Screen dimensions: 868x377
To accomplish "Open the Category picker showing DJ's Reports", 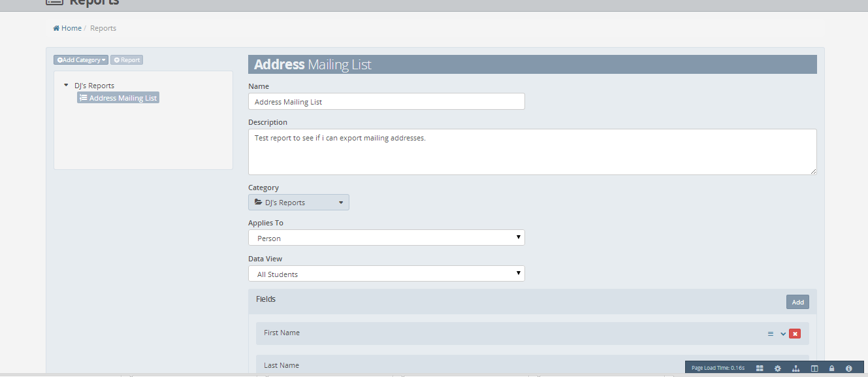I will 298,203.
